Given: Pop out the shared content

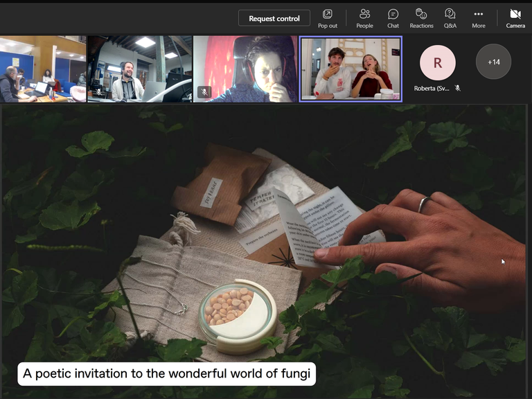Looking at the screenshot, I should [x=328, y=18].
